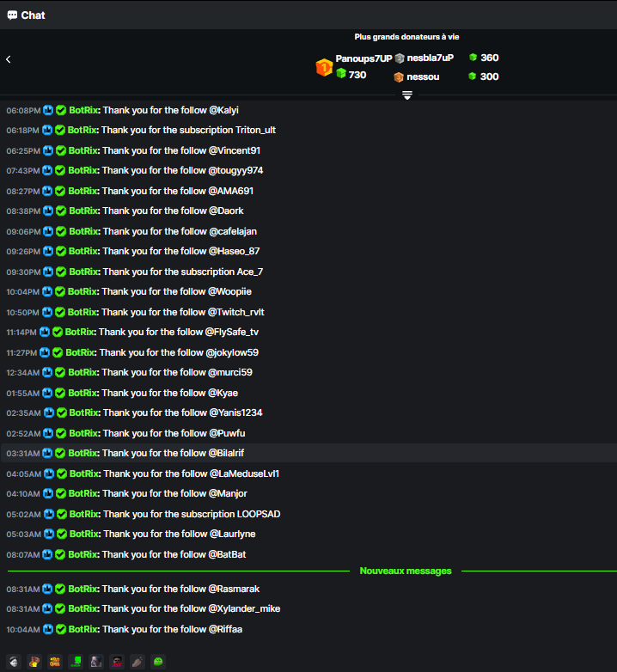Click the silver rank 2 badge
This screenshot has height=672, width=617.
(400, 58)
